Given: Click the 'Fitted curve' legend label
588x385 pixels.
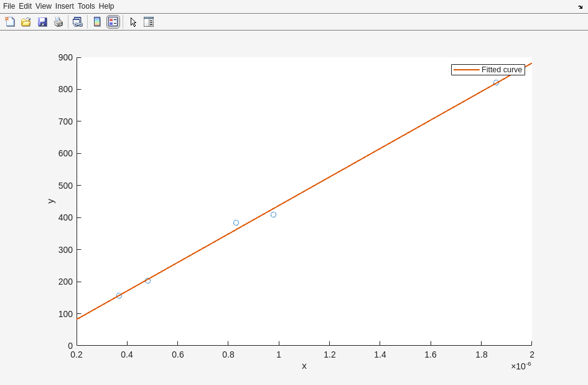Looking at the screenshot, I should pyautogui.click(x=502, y=70).
